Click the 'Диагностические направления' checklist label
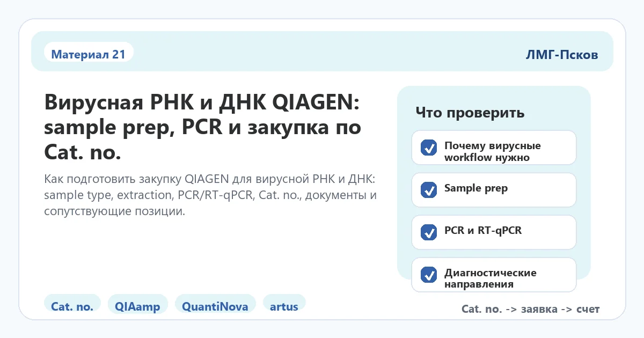This screenshot has width=644, height=338. (x=490, y=278)
